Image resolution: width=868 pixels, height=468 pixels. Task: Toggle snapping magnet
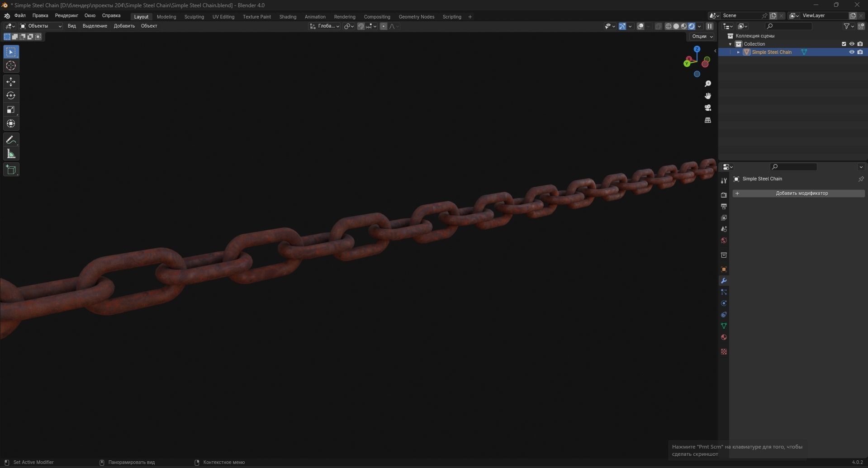(360, 26)
